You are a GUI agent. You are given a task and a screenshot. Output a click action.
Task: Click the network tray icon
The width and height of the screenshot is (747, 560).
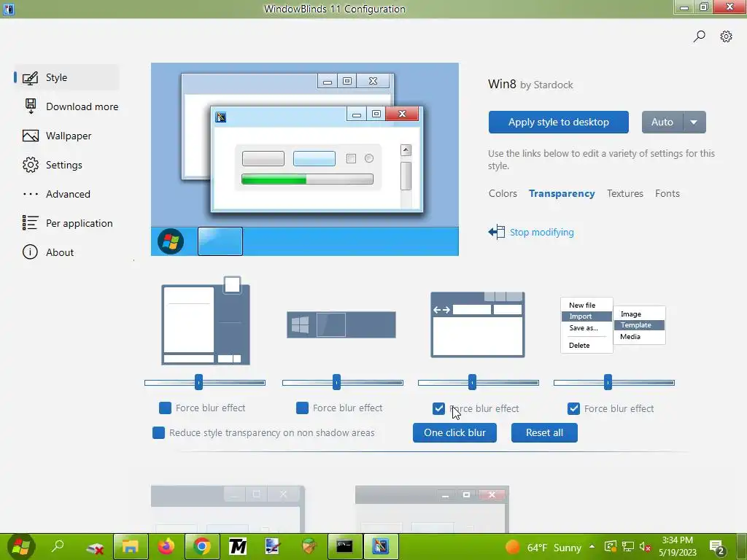(x=628, y=547)
